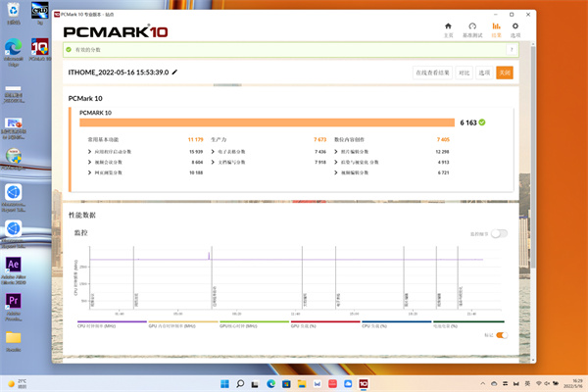Click result name ITHOME_2022-05-16 15:53:39.0

pyautogui.click(x=119, y=72)
